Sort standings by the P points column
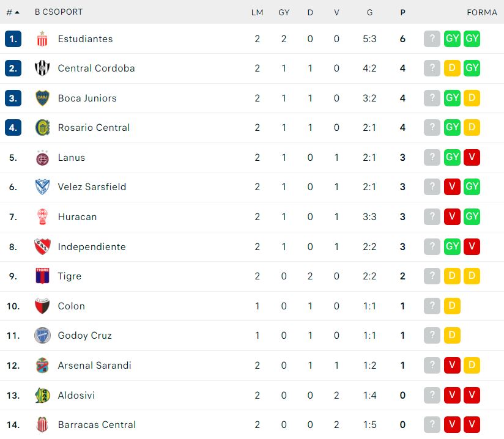The image size is (504, 439). click(402, 12)
